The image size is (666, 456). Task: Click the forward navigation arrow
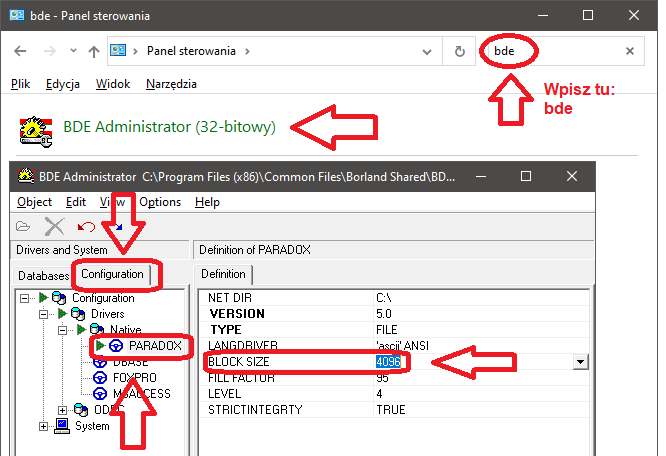50,51
